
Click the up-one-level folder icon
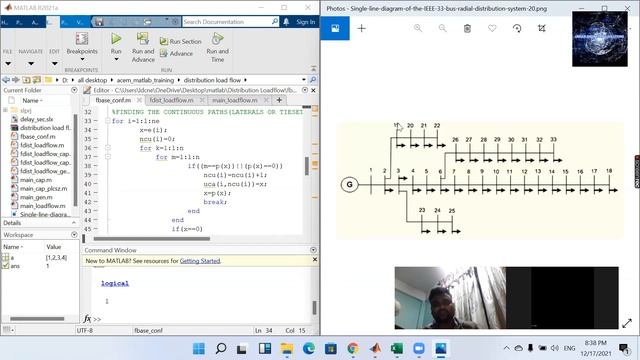(x=27, y=80)
